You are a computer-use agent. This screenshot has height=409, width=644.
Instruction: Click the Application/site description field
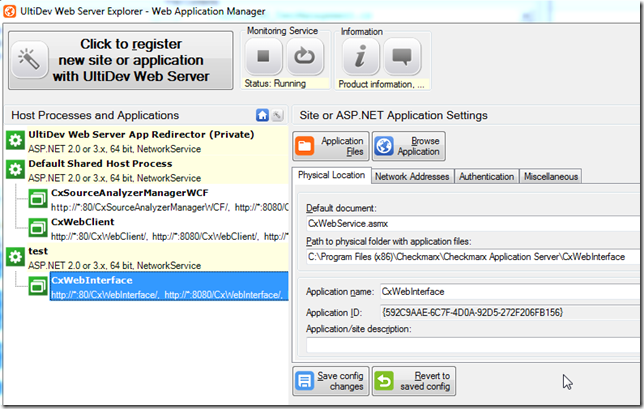[472, 345]
